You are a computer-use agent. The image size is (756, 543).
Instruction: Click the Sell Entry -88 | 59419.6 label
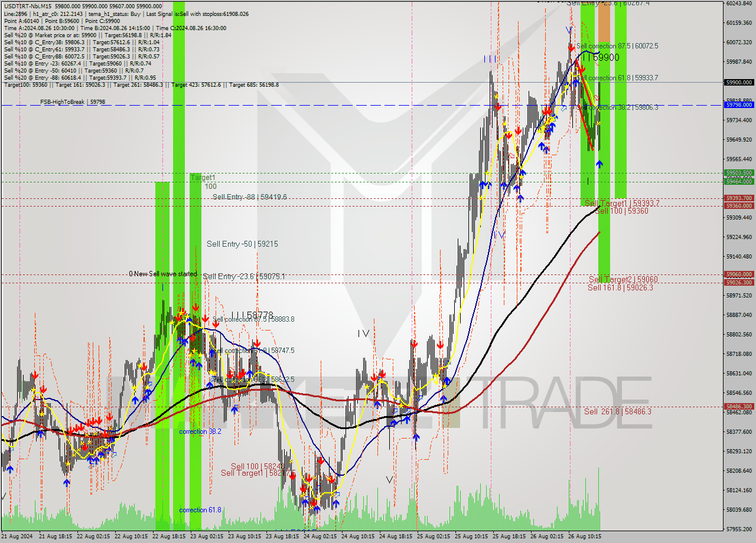pos(250,197)
